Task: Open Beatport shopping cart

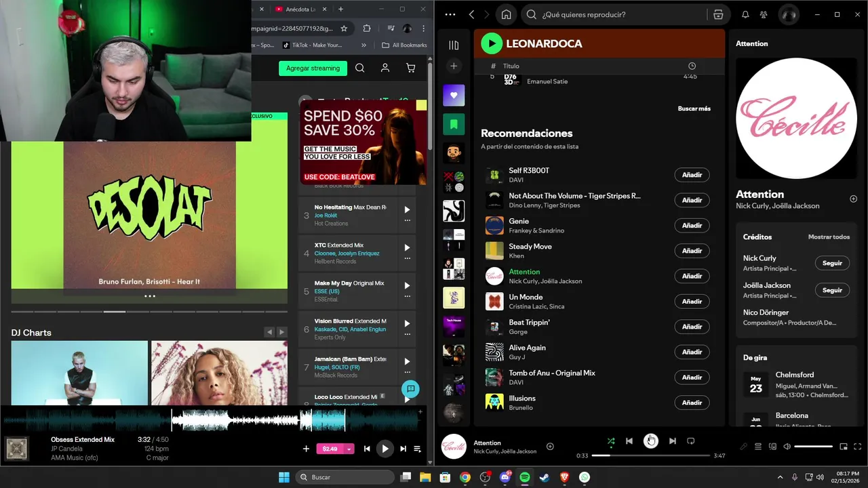Action: pos(410,68)
